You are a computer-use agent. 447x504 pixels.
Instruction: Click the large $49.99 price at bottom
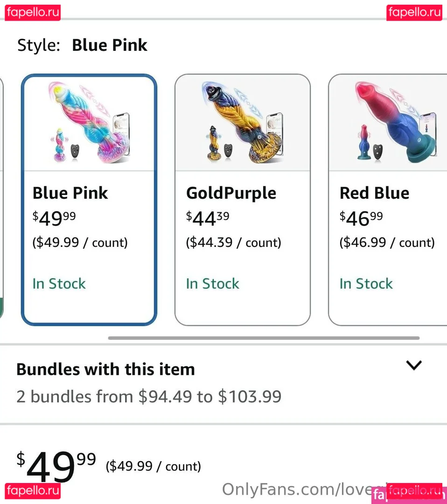[56, 467]
